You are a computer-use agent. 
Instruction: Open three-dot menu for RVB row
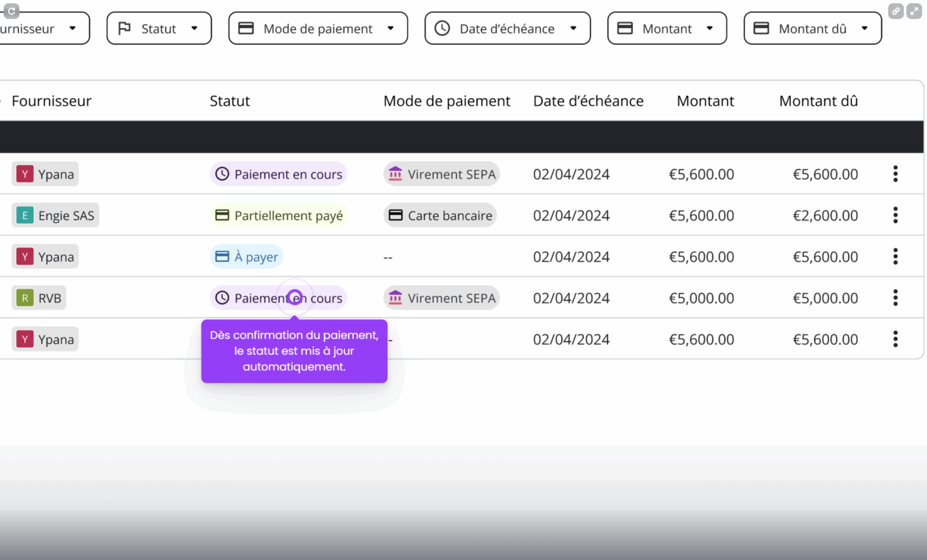(895, 298)
